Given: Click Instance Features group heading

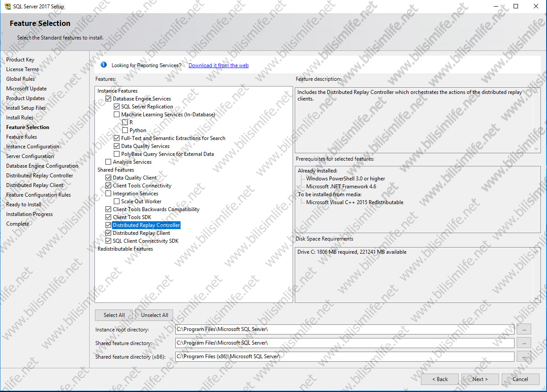Looking at the screenshot, I should (117, 91).
